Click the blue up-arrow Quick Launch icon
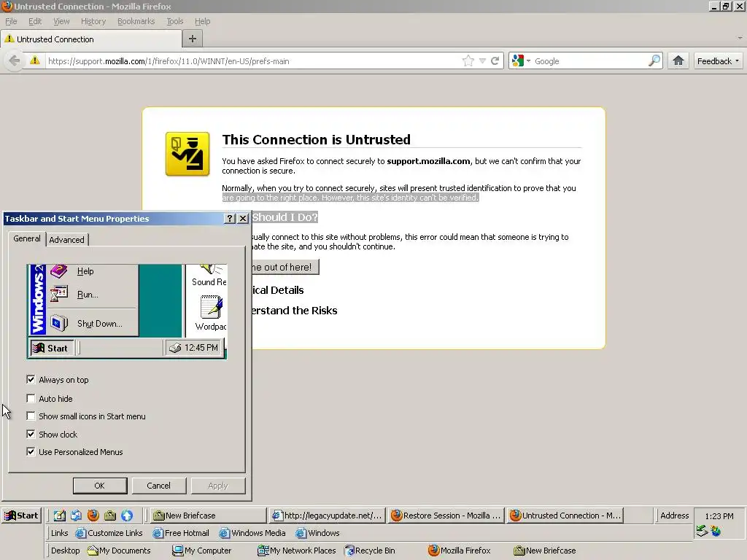The image size is (747, 560). point(127,516)
